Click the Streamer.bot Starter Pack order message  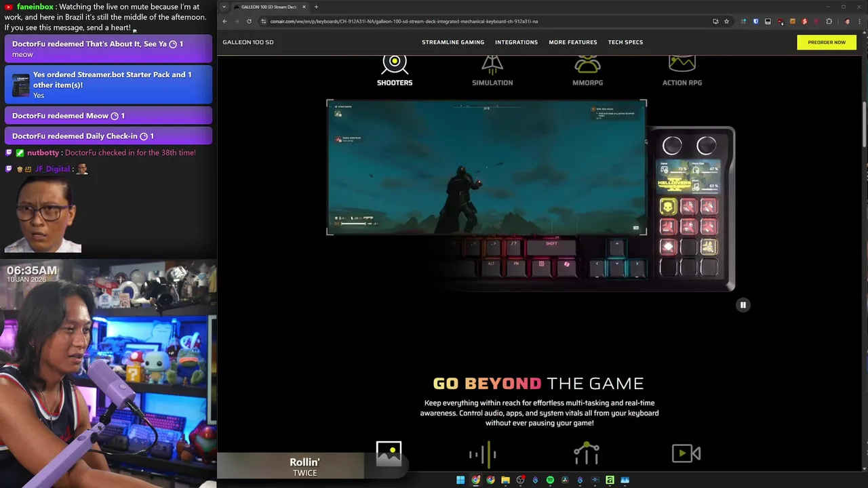point(108,85)
